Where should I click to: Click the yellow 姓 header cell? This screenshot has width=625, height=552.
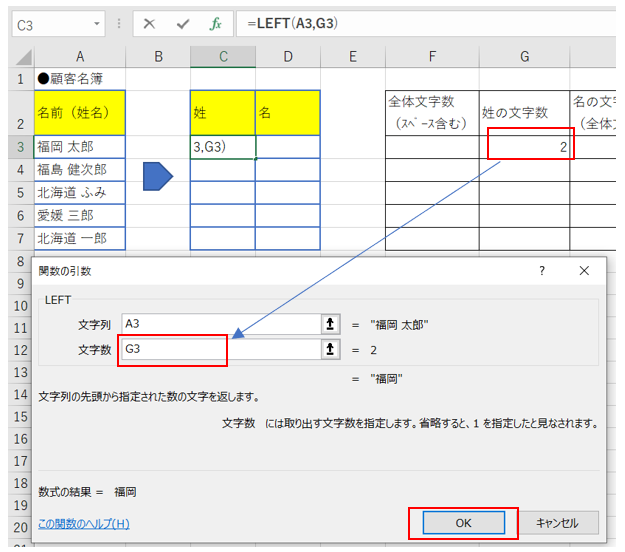click(222, 114)
